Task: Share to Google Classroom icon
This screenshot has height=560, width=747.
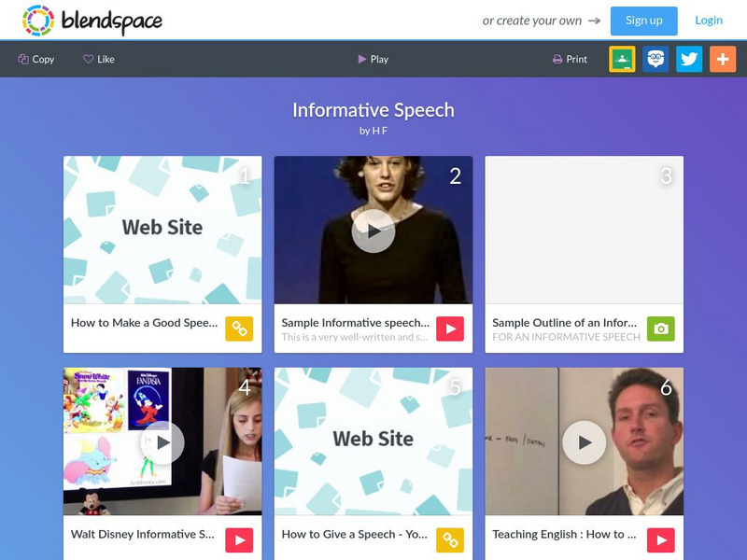Action: tap(622, 59)
